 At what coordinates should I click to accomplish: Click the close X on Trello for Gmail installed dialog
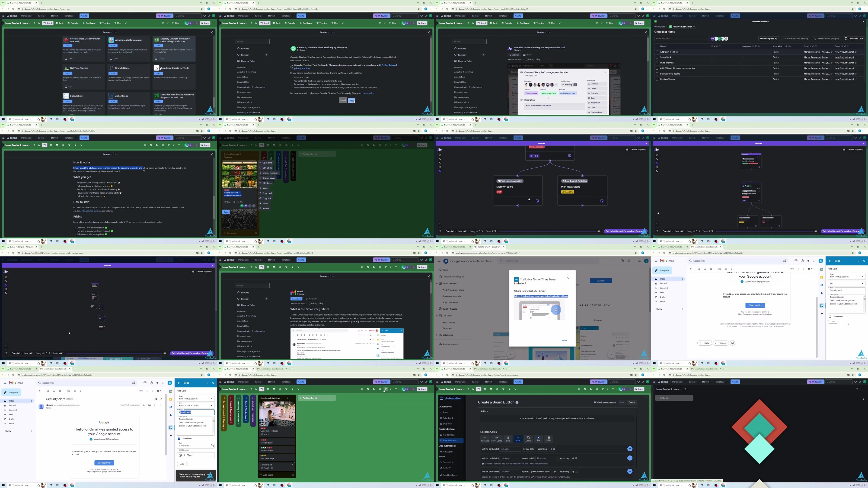coord(568,278)
